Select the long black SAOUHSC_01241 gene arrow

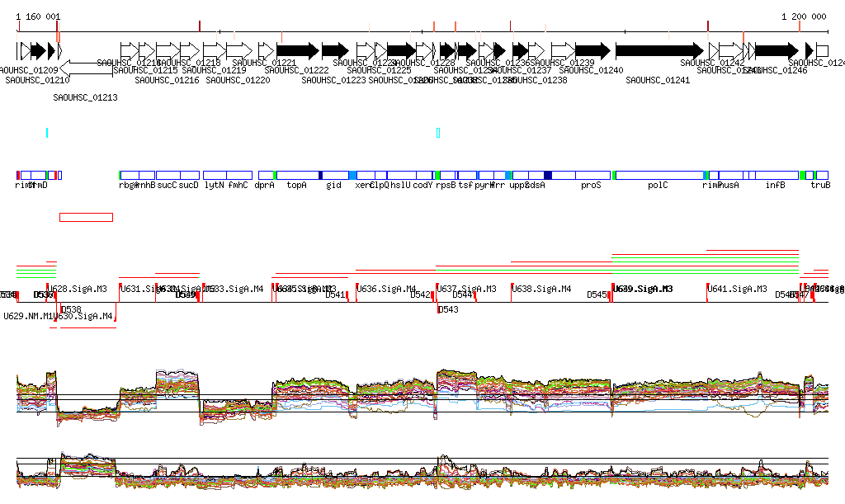coord(659,49)
